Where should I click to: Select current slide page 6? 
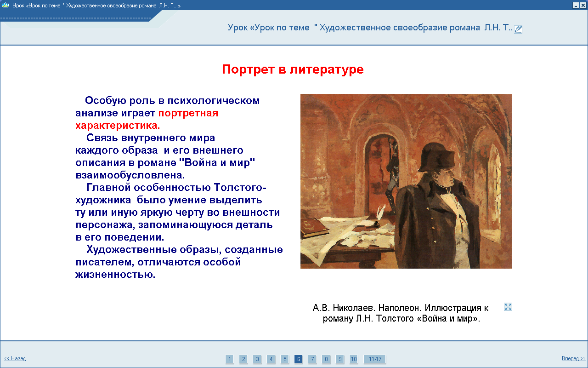pos(299,359)
